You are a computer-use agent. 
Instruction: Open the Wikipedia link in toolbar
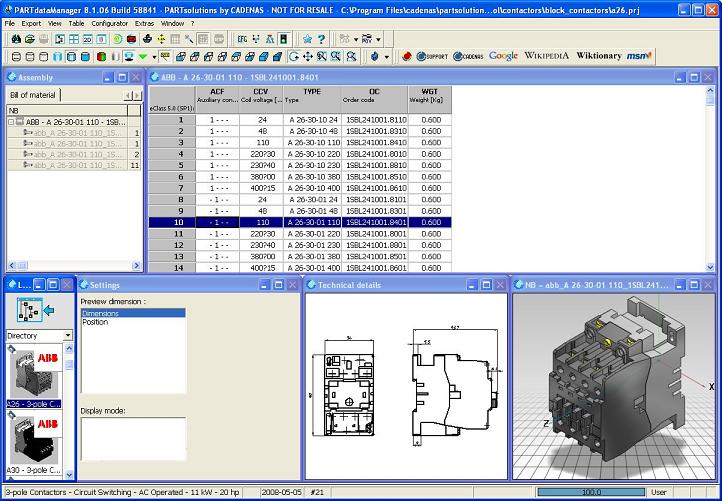pyautogui.click(x=547, y=56)
